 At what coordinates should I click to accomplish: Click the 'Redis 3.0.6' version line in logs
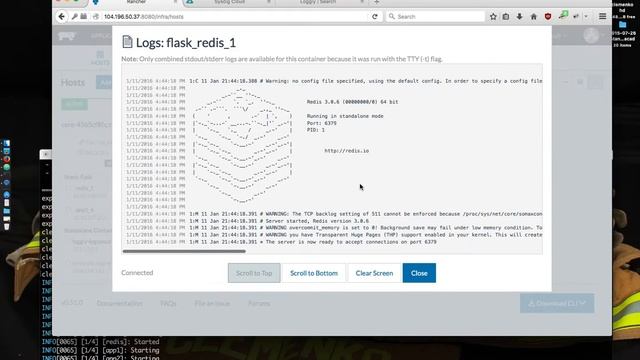352,102
